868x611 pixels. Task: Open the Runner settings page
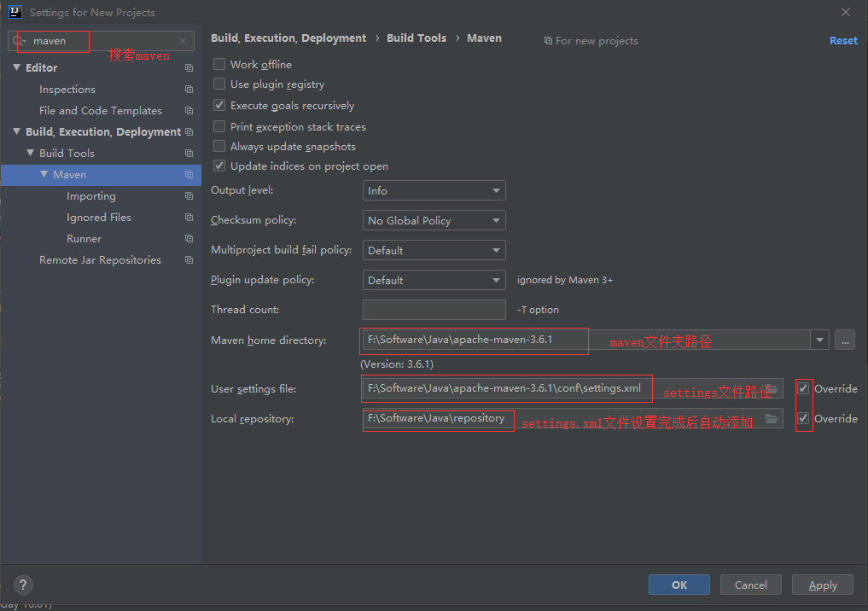click(84, 239)
